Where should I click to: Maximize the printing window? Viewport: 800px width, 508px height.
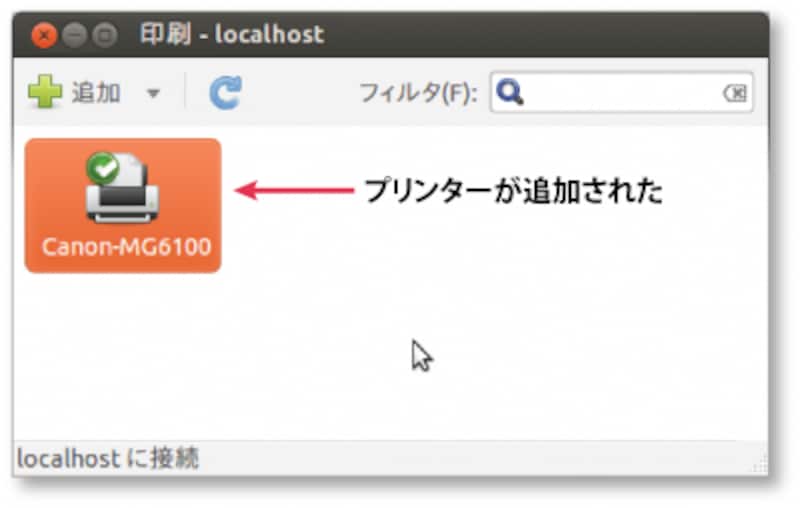(x=105, y=36)
